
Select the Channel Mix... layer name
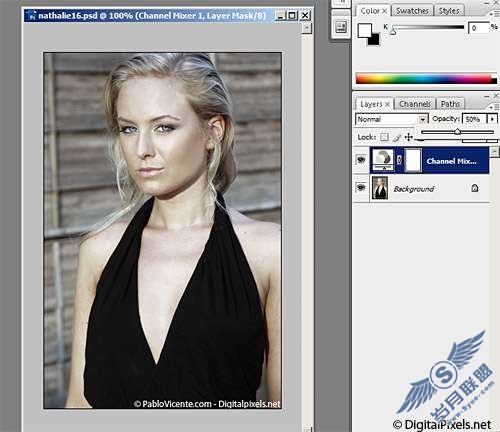pyautogui.click(x=452, y=161)
